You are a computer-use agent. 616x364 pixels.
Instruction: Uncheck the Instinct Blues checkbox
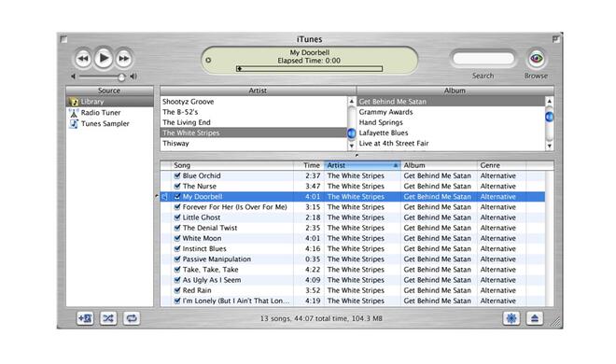coord(177,248)
